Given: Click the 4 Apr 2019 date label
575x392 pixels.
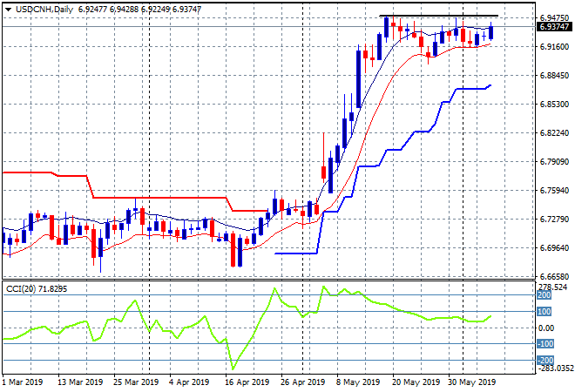Looking at the screenshot, I should pyautogui.click(x=189, y=382).
